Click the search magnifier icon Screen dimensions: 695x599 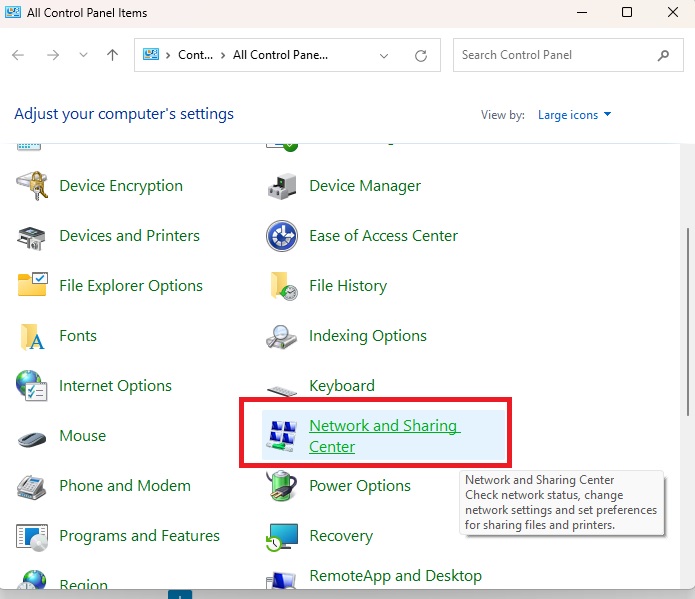click(x=663, y=55)
